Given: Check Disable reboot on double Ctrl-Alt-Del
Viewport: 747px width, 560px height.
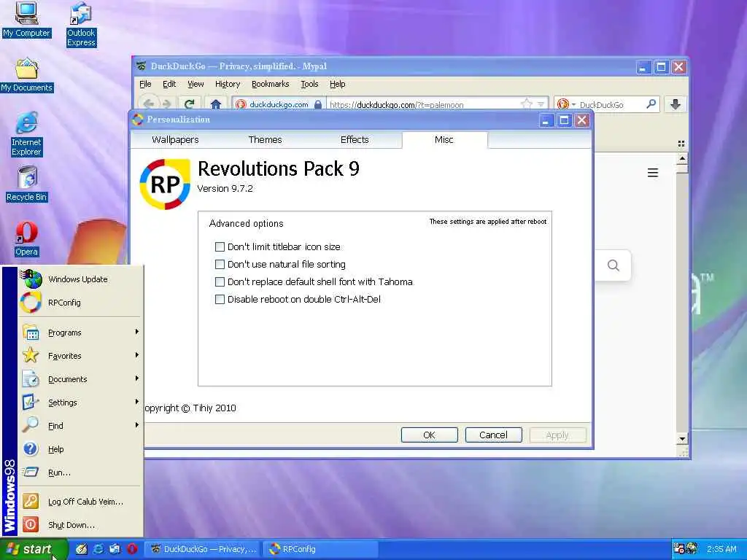Looking at the screenshot, I should click(220, 300).
